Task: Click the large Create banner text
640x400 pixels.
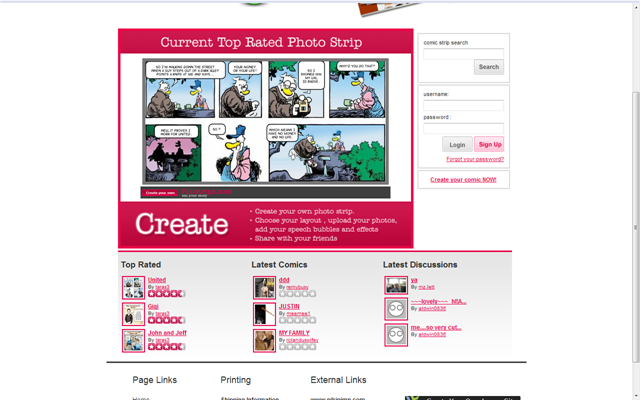Action: coord(182,224)
